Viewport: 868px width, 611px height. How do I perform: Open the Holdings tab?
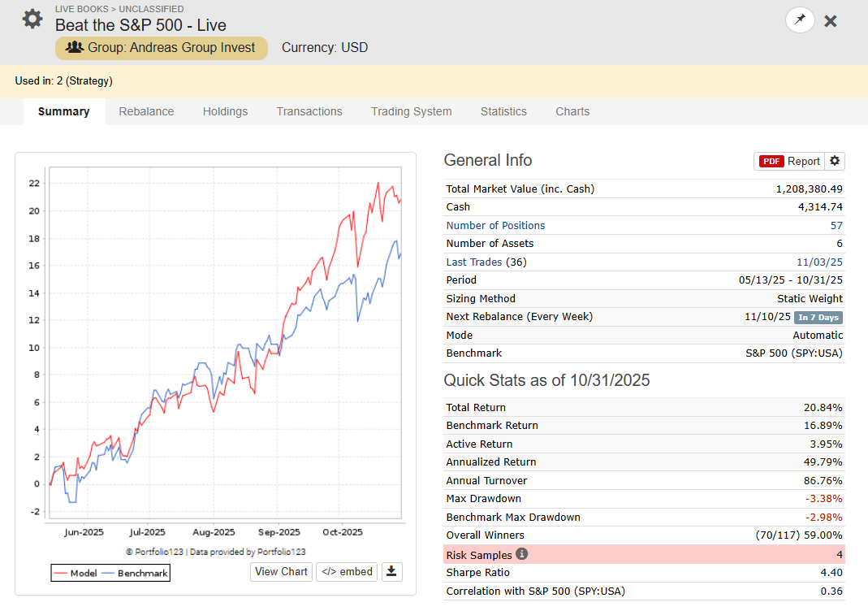(x=225, y=111)
